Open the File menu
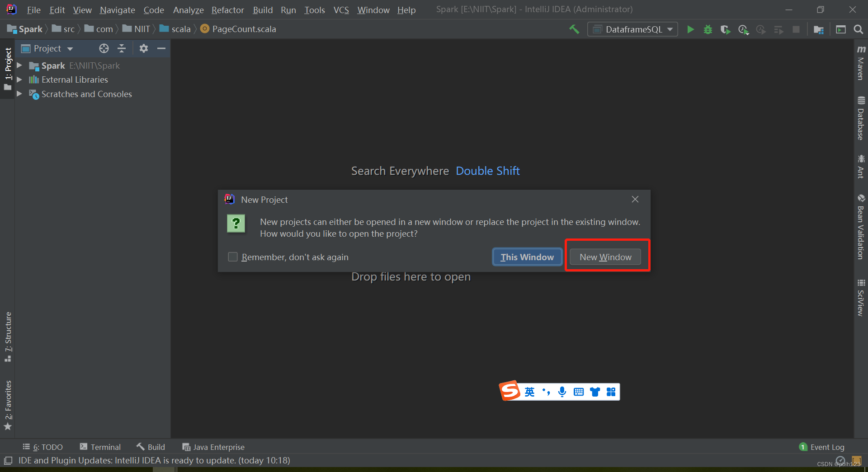The width and height of the screenshot is (868, 472). click(x=33, y=10)
